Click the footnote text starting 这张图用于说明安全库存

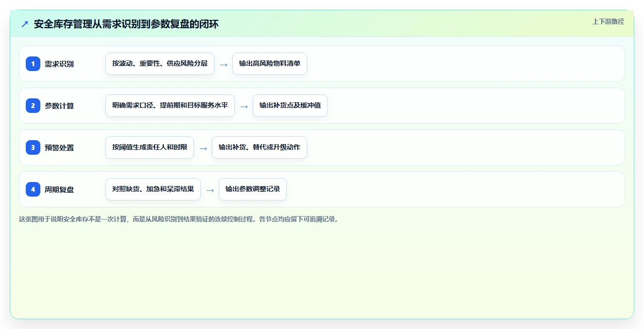179,219
